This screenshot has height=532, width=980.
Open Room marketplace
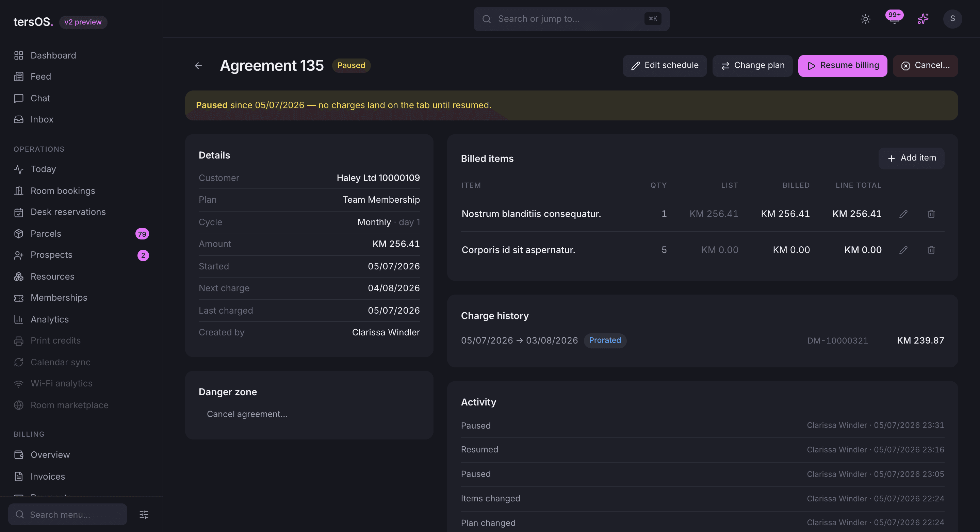click(x=81, y=405)
